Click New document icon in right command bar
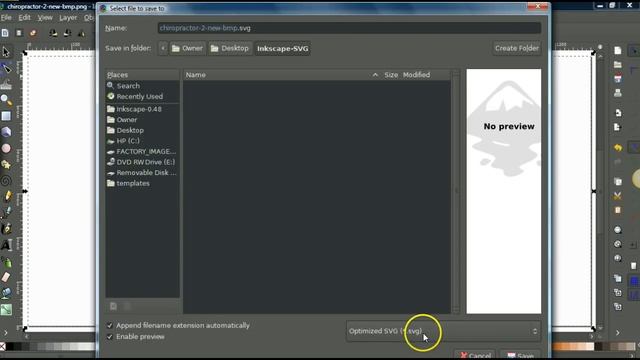Screen dimensions: 640x360 (618, 50)
